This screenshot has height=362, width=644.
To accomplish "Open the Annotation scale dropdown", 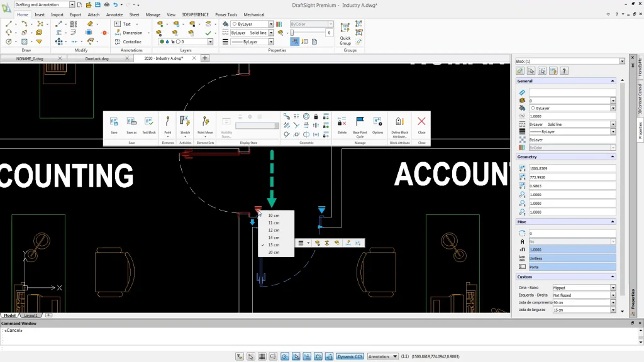I will click(x=382, y=356).
